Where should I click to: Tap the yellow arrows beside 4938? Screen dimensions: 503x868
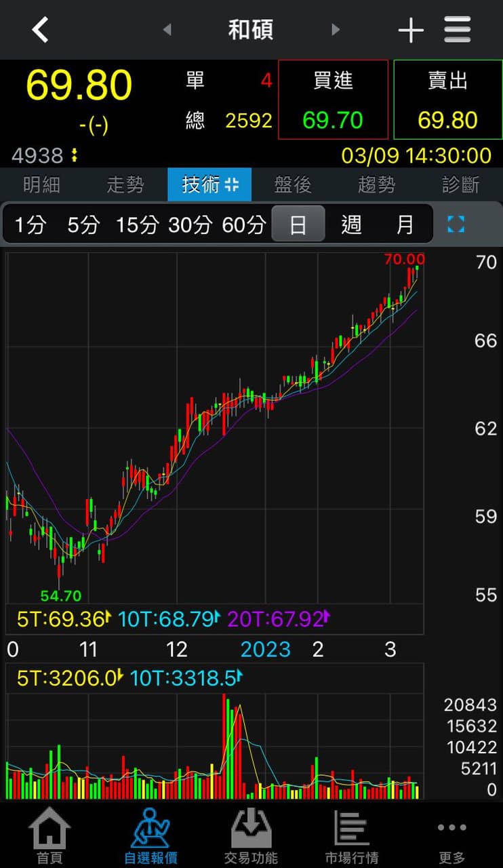pyautogui.click(x=74, y=156)
